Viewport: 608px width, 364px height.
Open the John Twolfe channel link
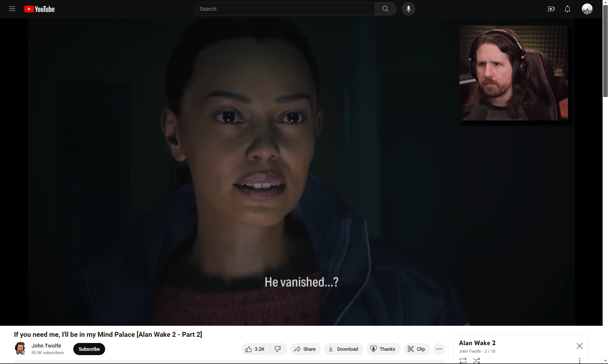(x=46, y=345)
